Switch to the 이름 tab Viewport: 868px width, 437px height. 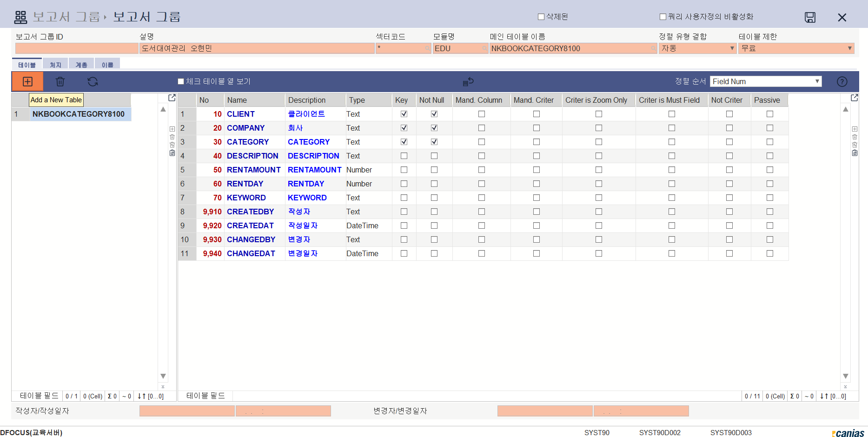[x=107, y=64]
